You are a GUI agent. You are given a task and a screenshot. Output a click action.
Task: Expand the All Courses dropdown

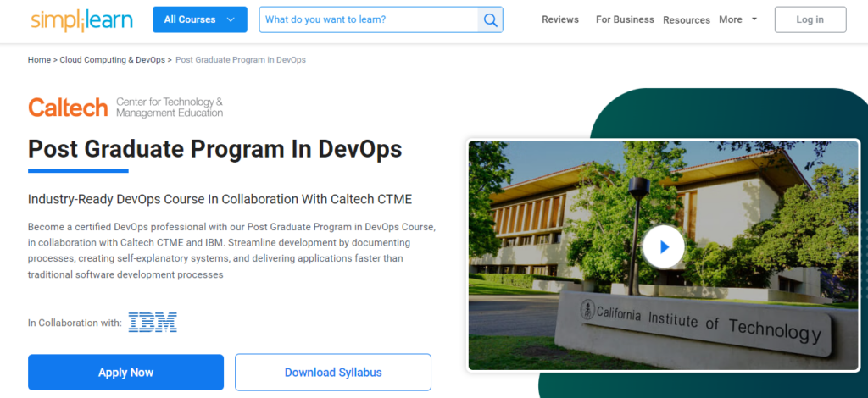pos(200,19)
